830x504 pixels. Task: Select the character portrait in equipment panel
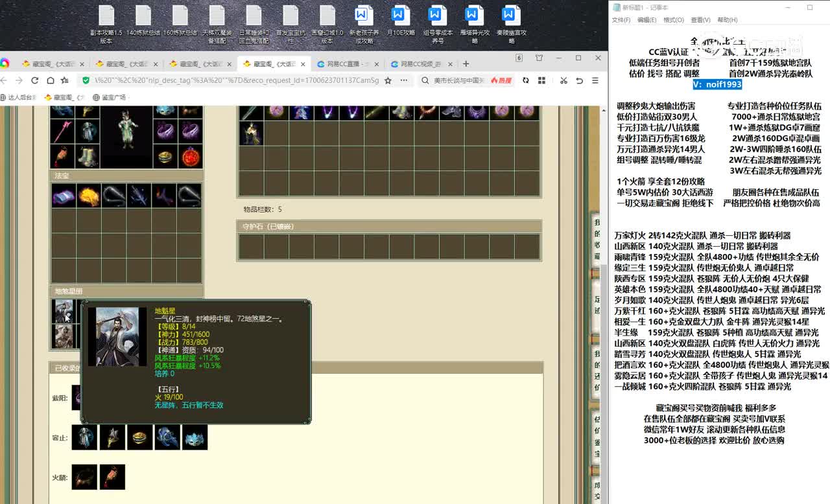click(x=126, y=138)
